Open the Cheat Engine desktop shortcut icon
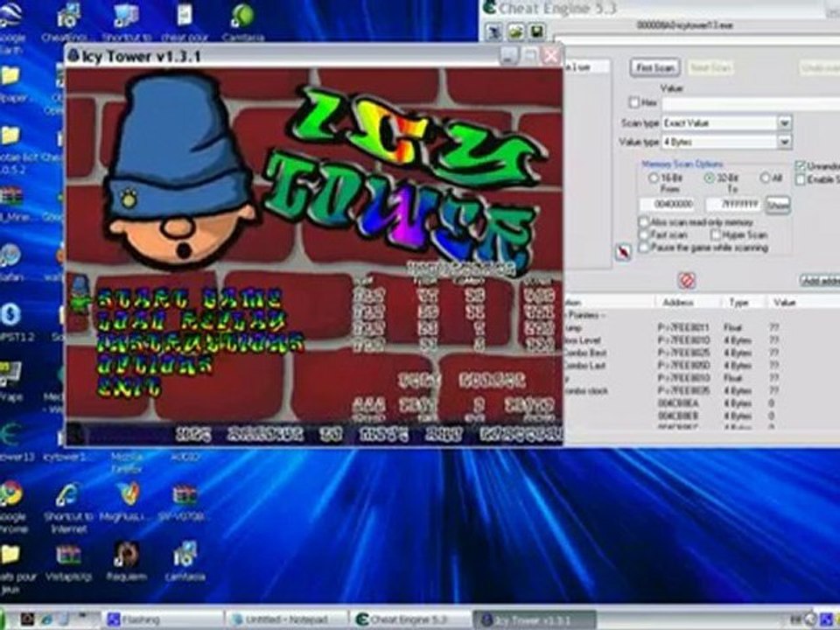Image resolution: width=840 pixels, height=630 pixels. [68, 16]
